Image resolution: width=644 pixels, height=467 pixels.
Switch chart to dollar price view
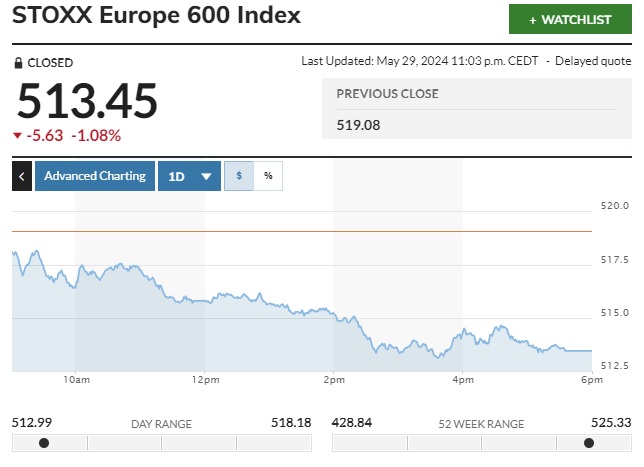click(239, 176)
